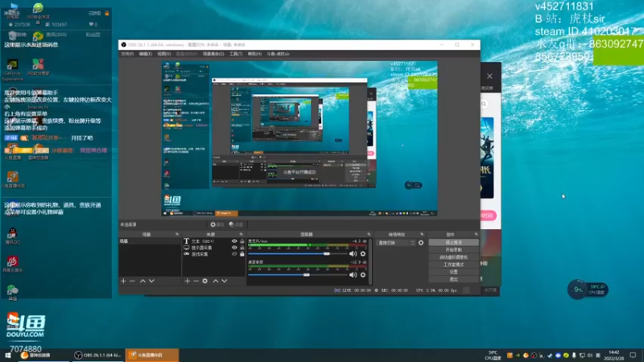The width and height of the screenshot is (644, 362).
Task: Pop out the audio mixer dock panel
Action: tap(369, 234)
